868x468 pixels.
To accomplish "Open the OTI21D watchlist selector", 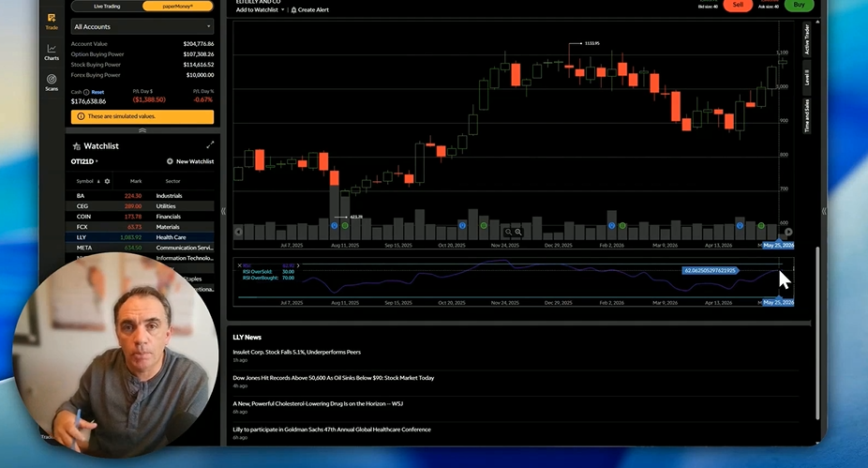I will 84,161.
